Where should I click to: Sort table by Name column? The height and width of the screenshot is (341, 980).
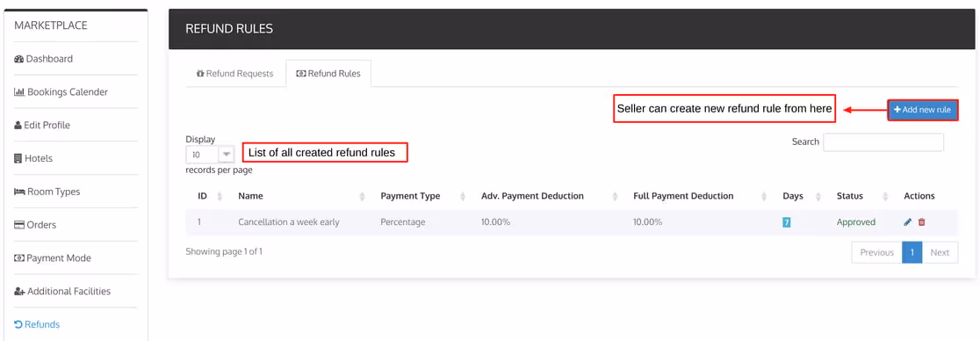point(301,196)
